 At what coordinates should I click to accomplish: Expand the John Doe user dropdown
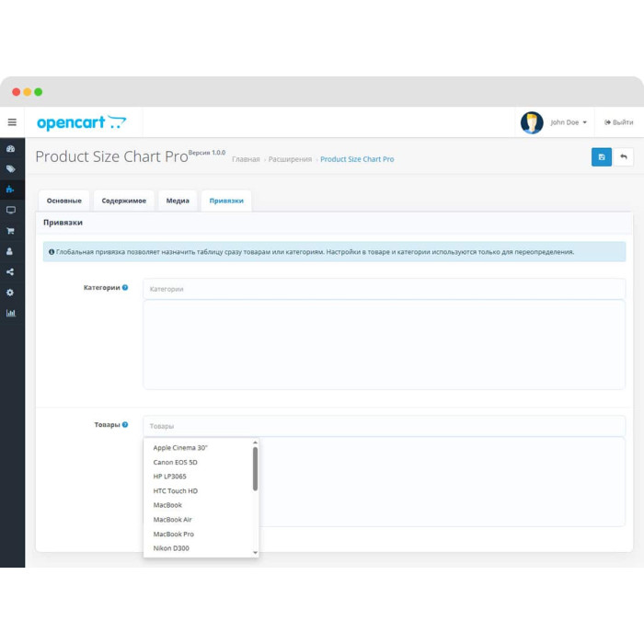point(569,122)
